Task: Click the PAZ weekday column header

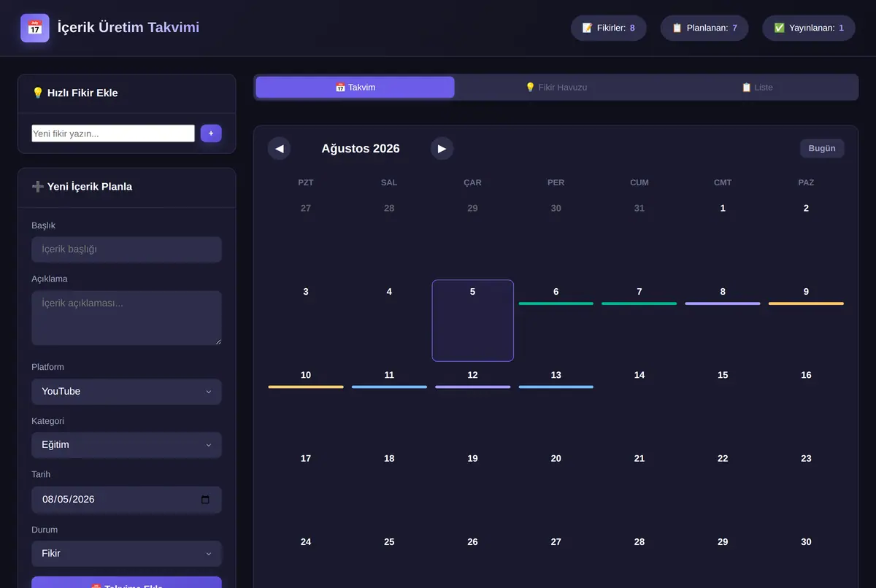Action: click(x=806, y=182)
